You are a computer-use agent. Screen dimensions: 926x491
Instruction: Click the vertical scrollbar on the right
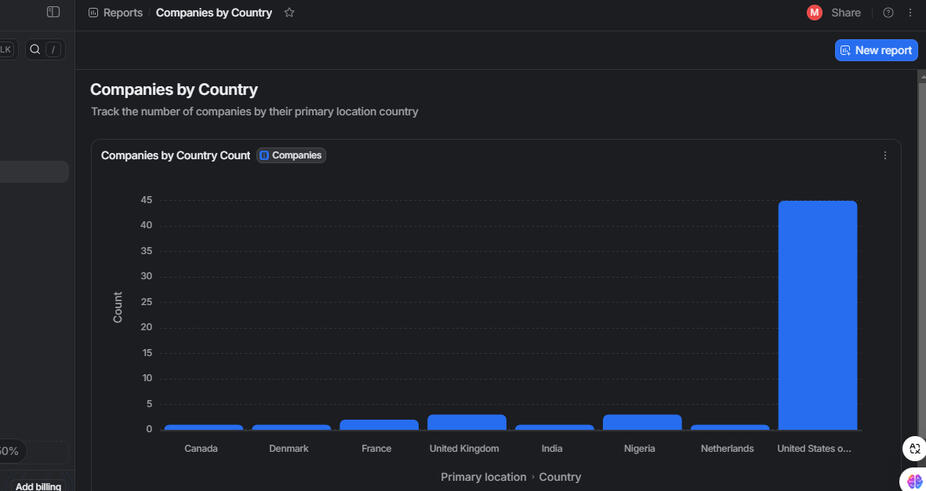pyautogui.click(x=921, y=250)
